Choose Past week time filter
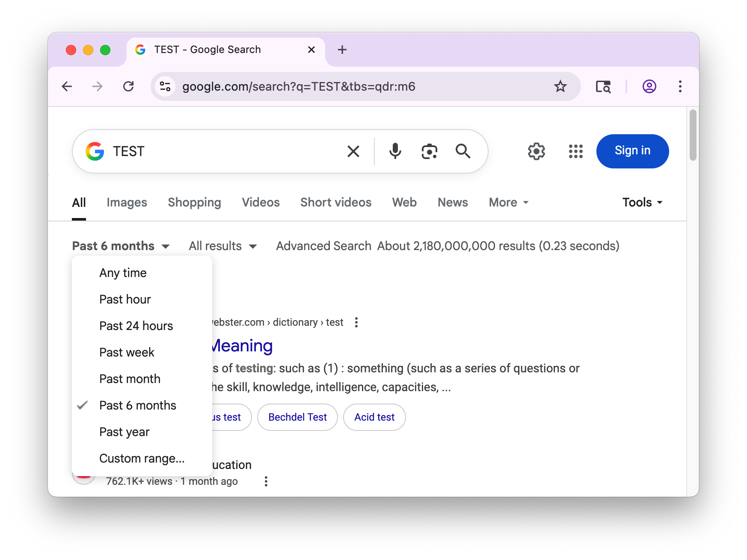 (127, 352)
